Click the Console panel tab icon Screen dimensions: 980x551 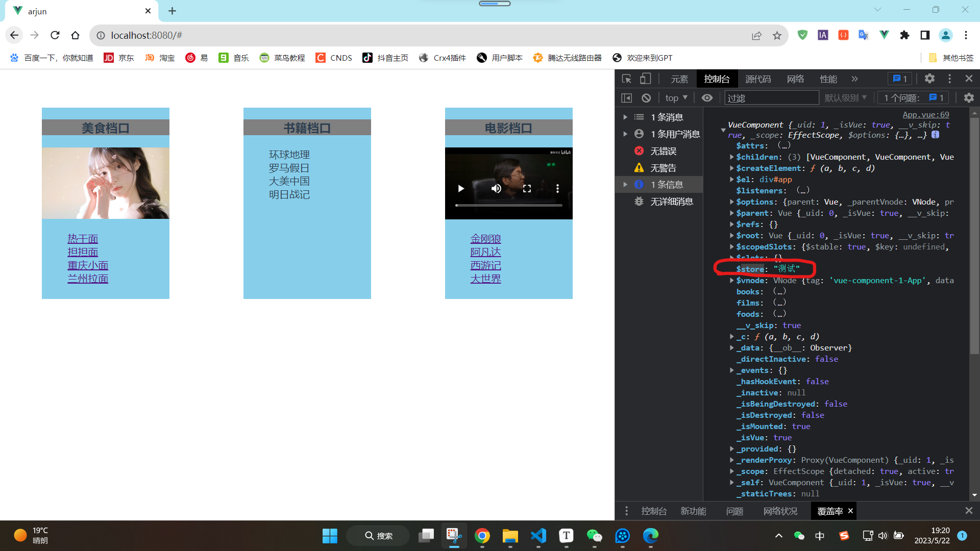pos(716,79)
